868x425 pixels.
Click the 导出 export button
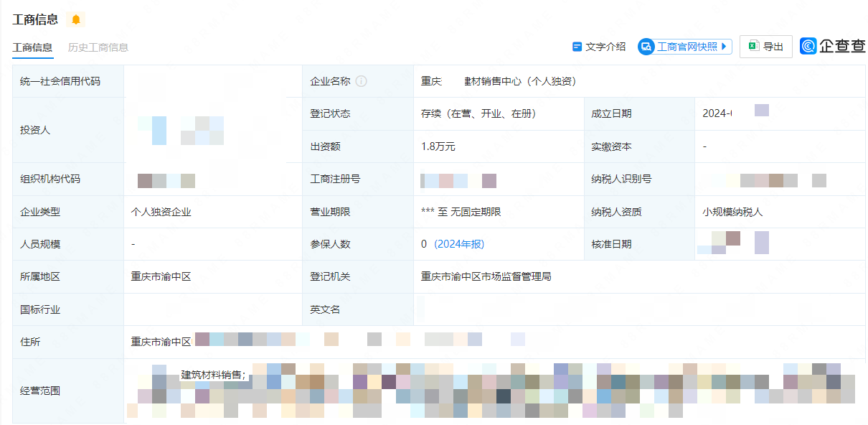766,47
